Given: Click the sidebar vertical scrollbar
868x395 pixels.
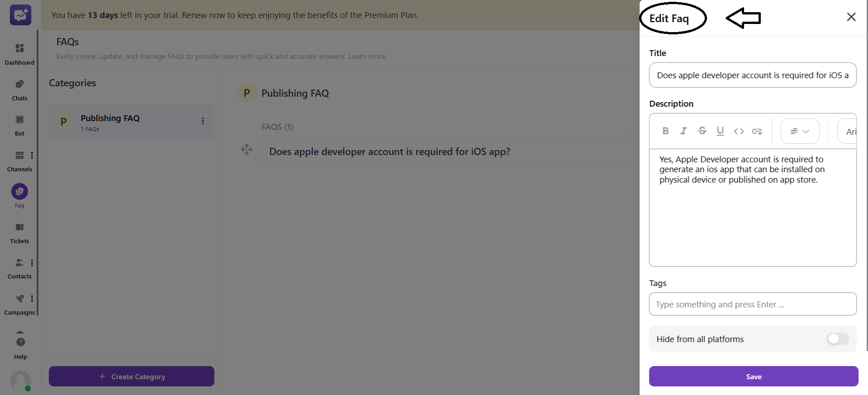Looking at the screenshot, I should (x=38, y=173).
